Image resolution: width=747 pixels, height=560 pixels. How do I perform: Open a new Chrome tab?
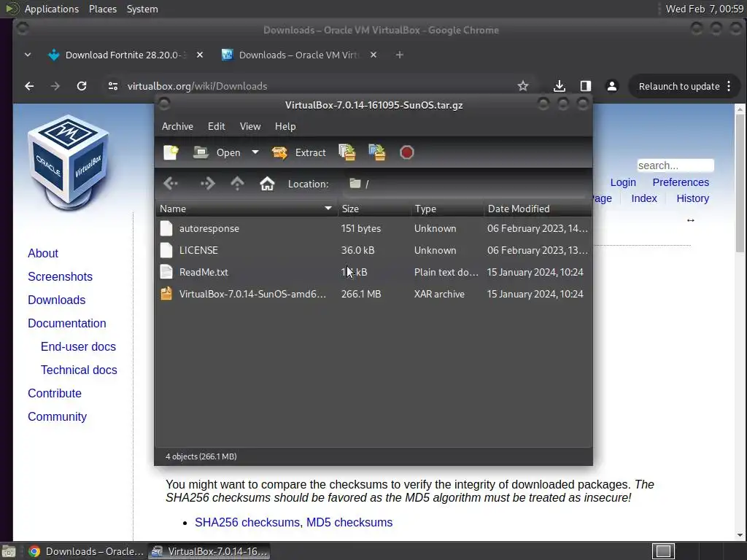coord(400,55)
